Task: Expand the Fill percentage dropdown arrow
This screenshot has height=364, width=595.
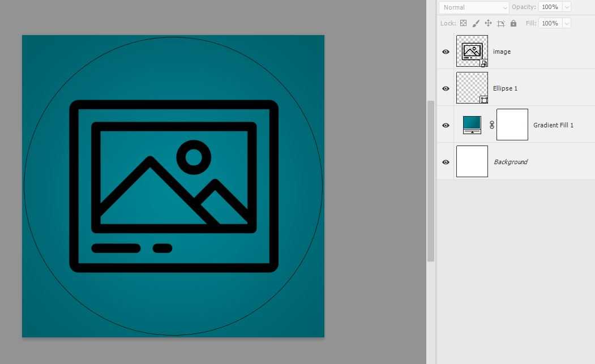Action: pos(566,23)
